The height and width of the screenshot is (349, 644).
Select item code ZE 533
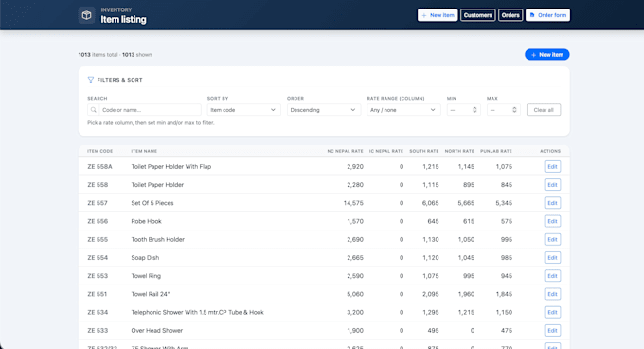pos(98,330)
